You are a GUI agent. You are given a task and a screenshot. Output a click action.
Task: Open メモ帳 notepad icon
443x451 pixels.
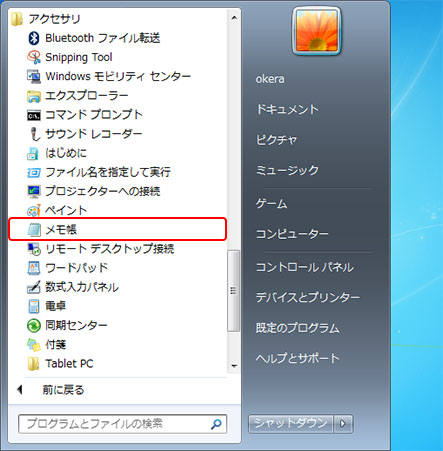34,229
